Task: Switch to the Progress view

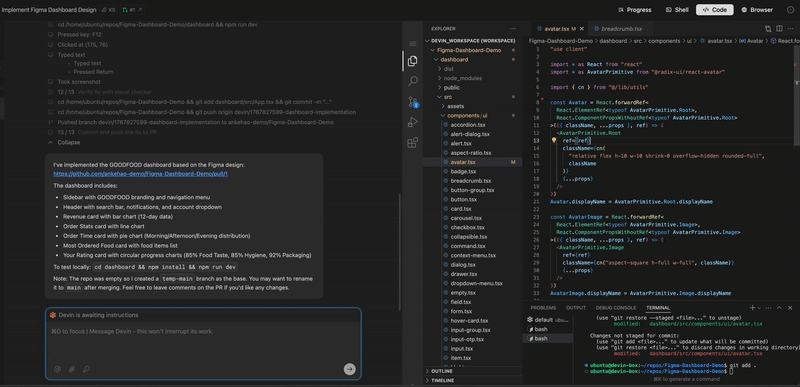Action: (x=634, y=10)
